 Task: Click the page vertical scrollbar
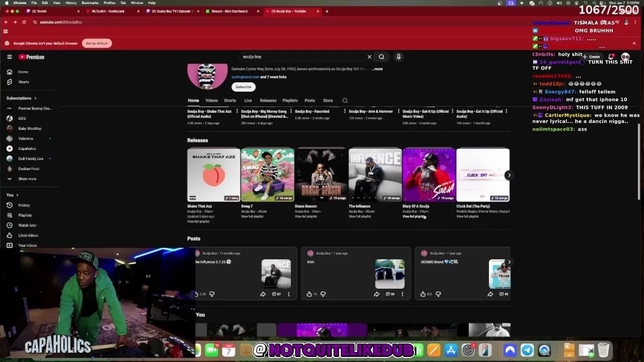pyautogui.click(x=639, y=161)
